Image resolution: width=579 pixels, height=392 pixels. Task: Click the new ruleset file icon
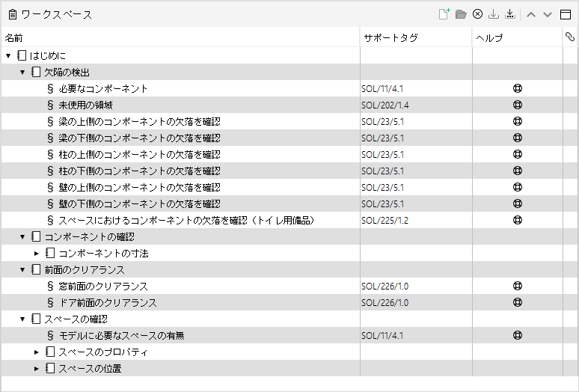click(444, 14)
